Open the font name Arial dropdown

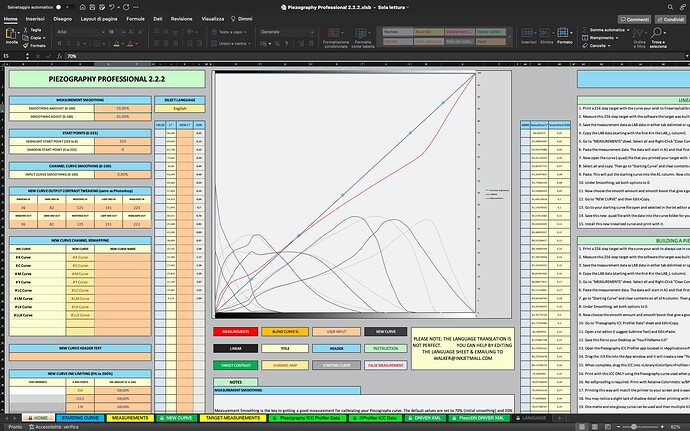click(103, 32)
